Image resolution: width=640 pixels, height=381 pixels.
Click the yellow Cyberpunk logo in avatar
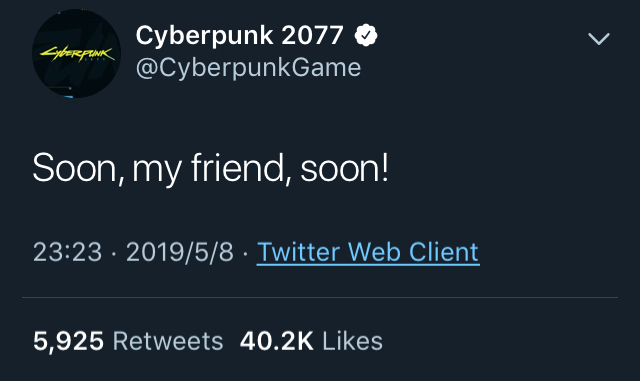pyautogui.click(x=77, y=54)
